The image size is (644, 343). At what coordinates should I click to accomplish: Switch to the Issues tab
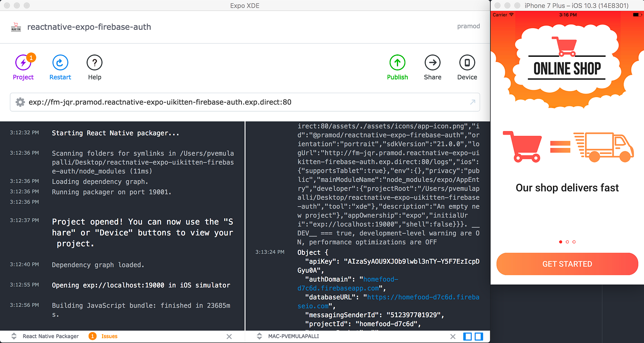(x=109, y=336)
